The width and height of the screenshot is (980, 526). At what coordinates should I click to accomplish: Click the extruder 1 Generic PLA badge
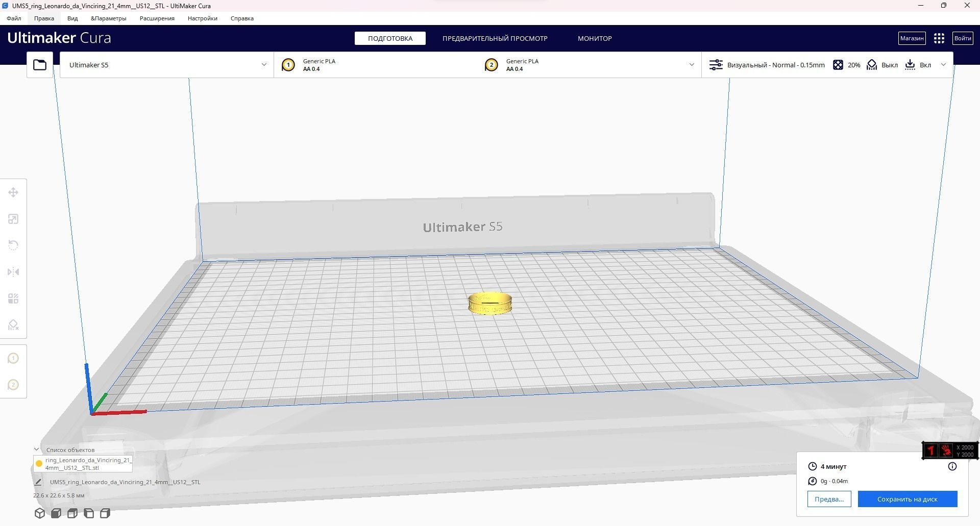click(x=288, y=65)
